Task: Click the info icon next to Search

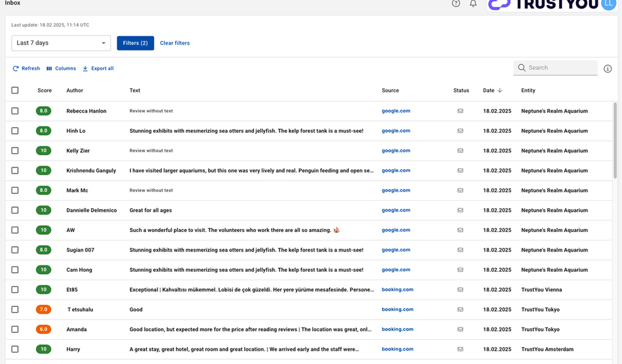Action: 608,69
